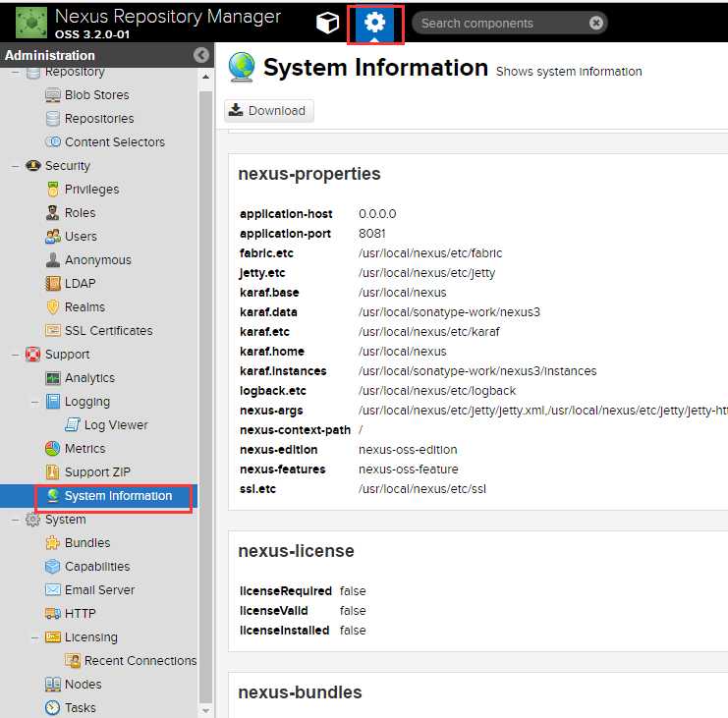The image size is (728, 718).
Task: Open the Support ZIP item
Action: [x=97, y=472]
